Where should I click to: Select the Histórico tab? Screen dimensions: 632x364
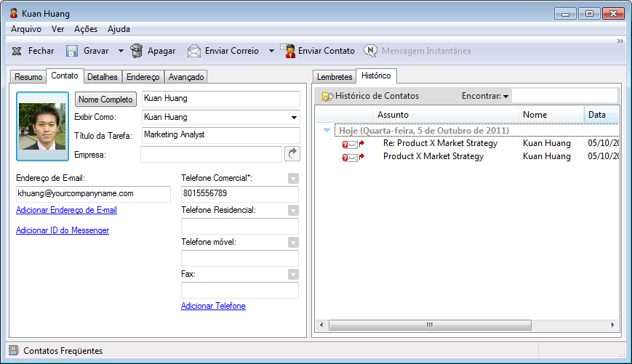(376, 76)
